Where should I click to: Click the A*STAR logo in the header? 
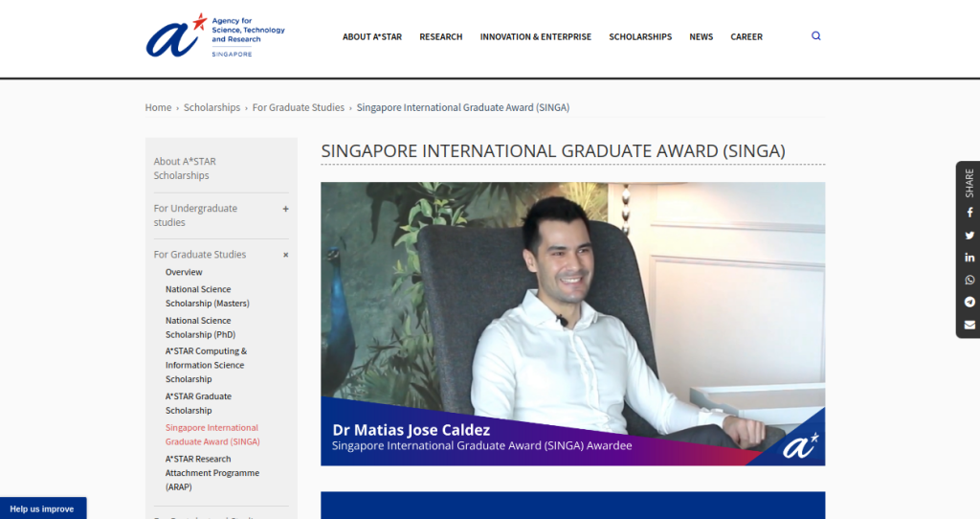[x=215, y=35]
